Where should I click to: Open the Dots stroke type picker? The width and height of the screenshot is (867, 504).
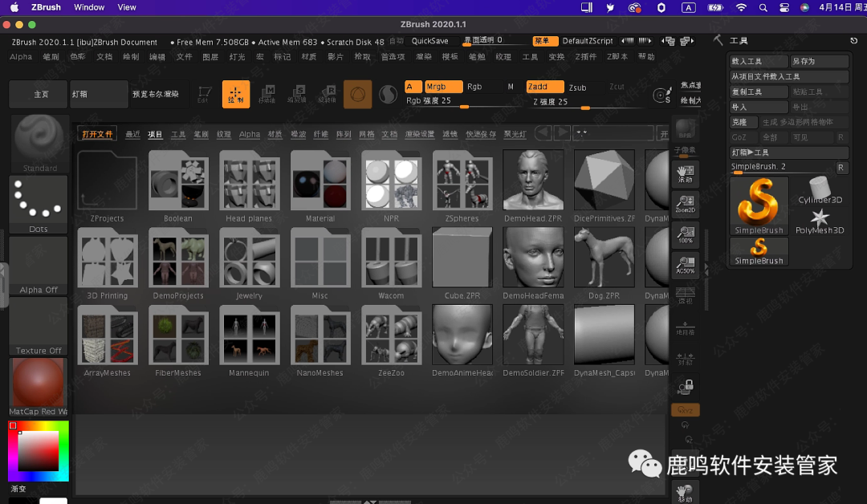tap(39, 205)
